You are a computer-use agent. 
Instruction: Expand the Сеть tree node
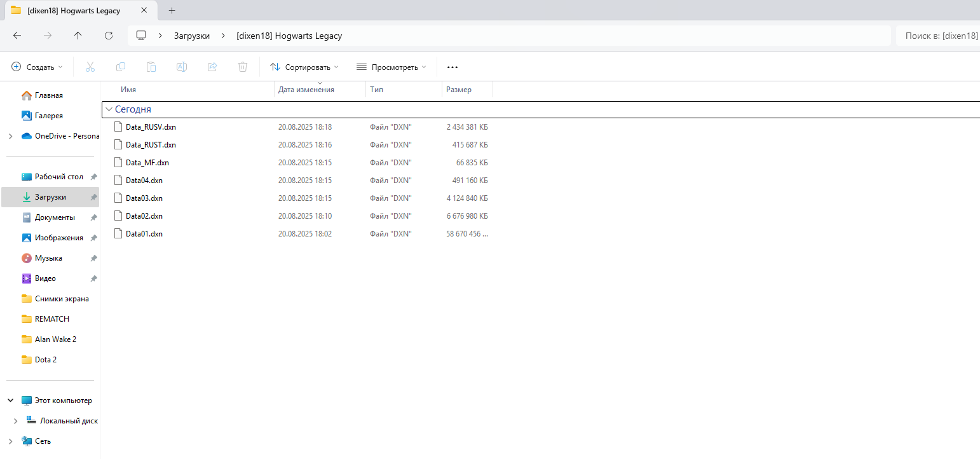pyautogui.click(x=10, y=441)
